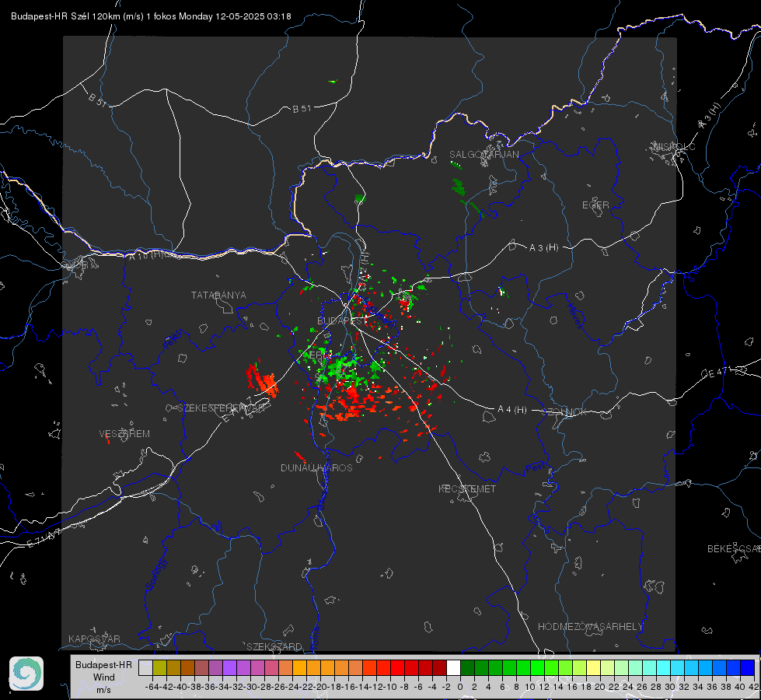Click the MISKOLC city label

(x=674, y=146)
